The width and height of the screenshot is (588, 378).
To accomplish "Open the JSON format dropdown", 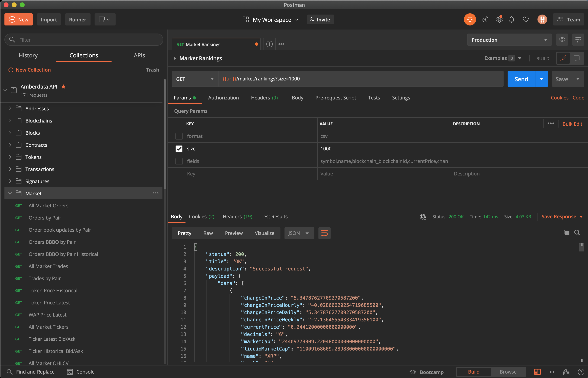I will point(299,233).
